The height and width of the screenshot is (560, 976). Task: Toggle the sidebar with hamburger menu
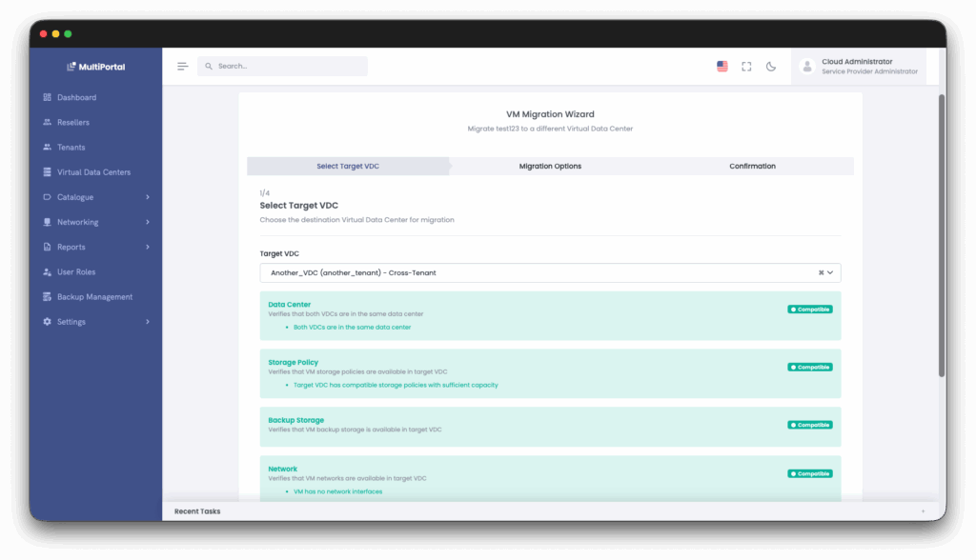181,66
